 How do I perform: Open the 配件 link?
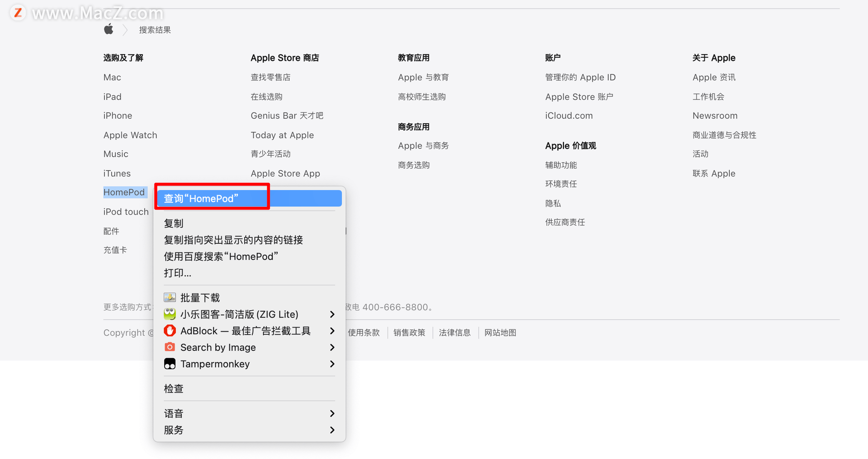111,231
